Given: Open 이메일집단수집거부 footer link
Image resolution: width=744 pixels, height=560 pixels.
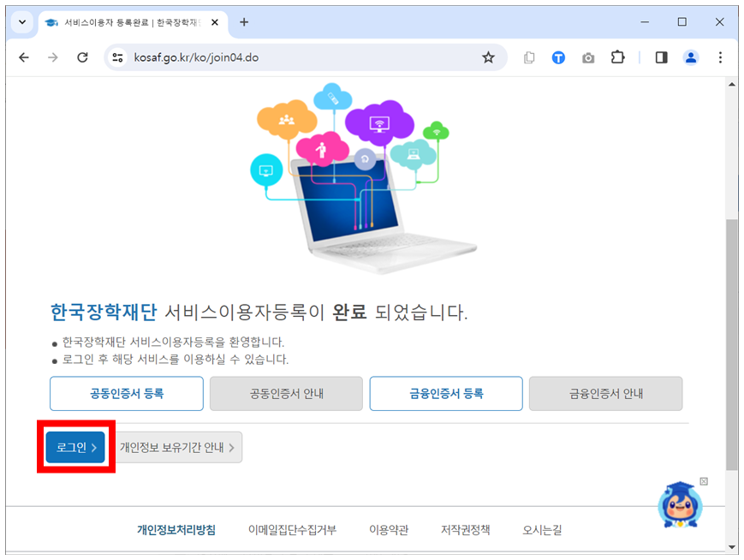Looking at the screenshot, I should pyautogui.click(x=292, y=530).
